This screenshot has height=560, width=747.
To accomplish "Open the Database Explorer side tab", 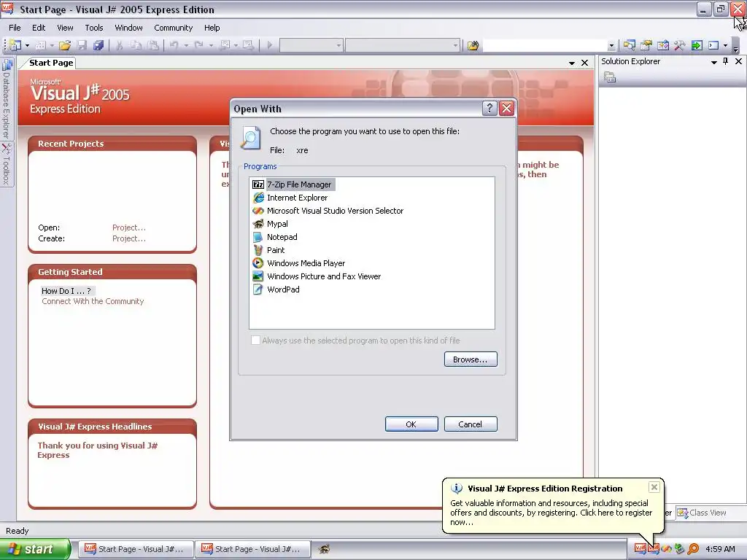I will (x=6, y=99).
